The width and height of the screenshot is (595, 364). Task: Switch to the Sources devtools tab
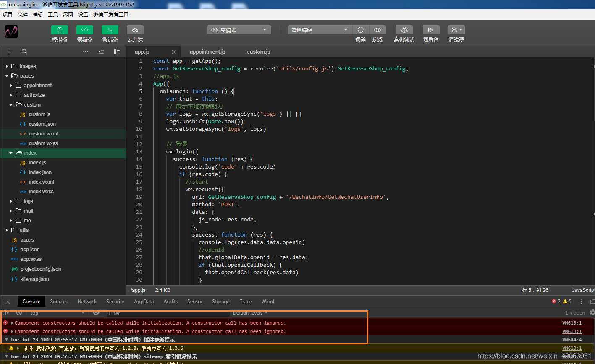point(59,302)
